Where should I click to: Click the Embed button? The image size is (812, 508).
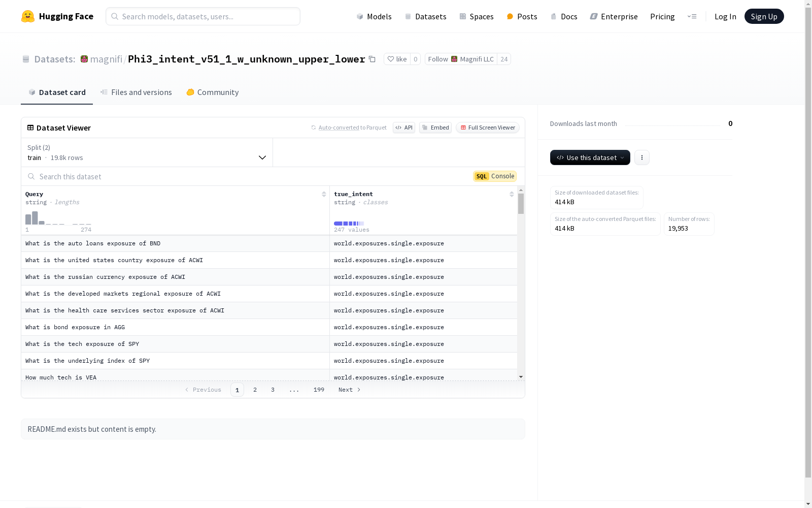point(435,128)
